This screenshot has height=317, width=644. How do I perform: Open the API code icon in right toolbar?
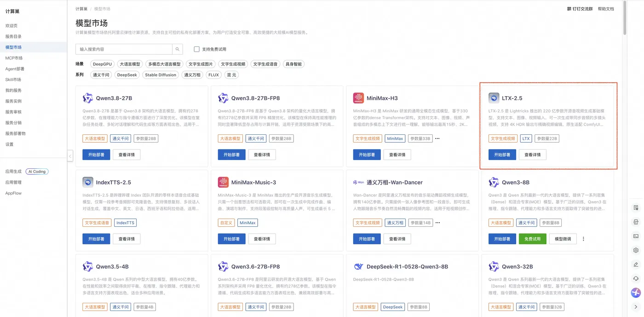(636, 222)
